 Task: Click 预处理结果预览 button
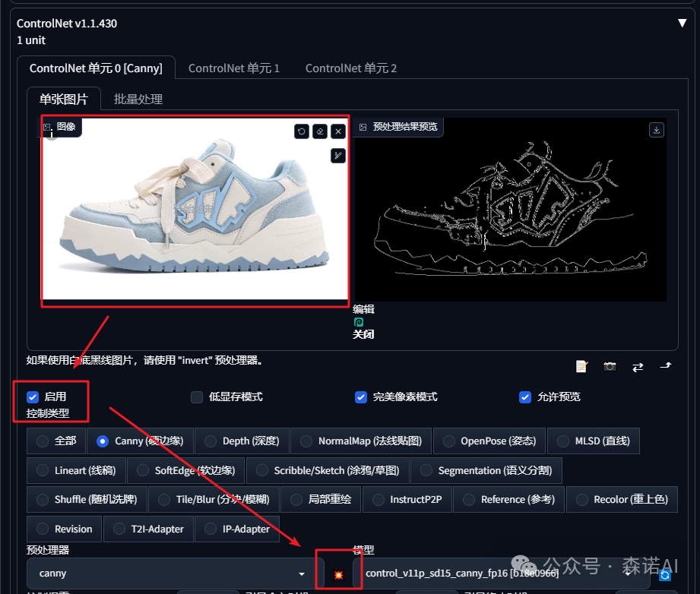(x=398, y=127)
